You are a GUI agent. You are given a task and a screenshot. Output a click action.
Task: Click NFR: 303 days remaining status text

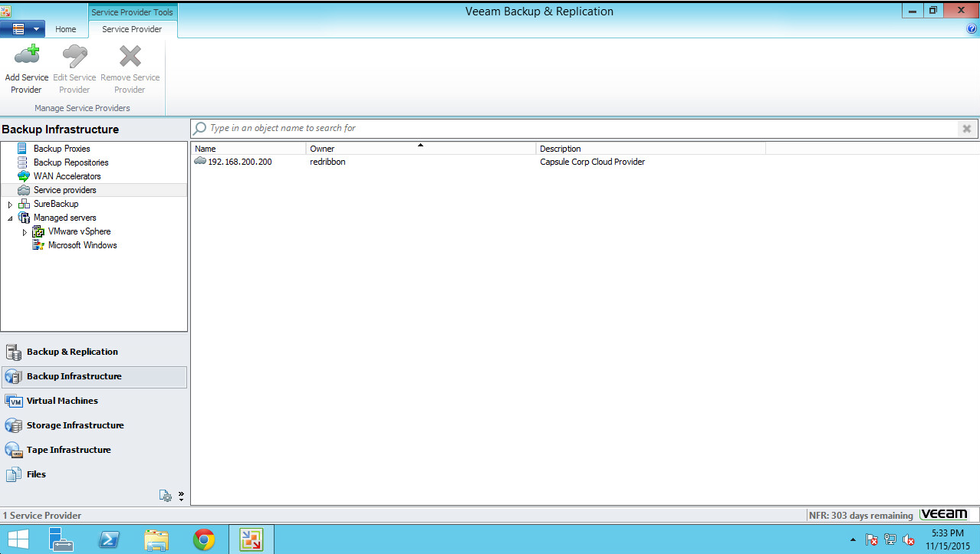coord(861,516)
